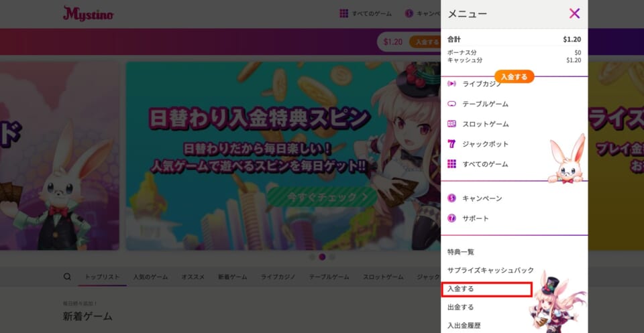Select 出金する in the menu list
The height and width of the screenshot is (333, 644).
tap(460, 307)
